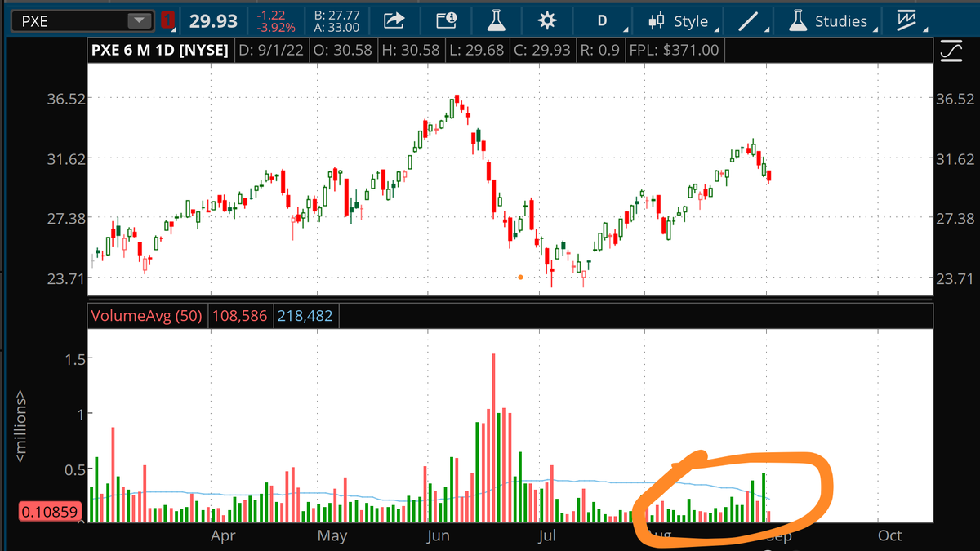Open the flask icon beside the gear
Screen dimensions: 980x551
496,20
